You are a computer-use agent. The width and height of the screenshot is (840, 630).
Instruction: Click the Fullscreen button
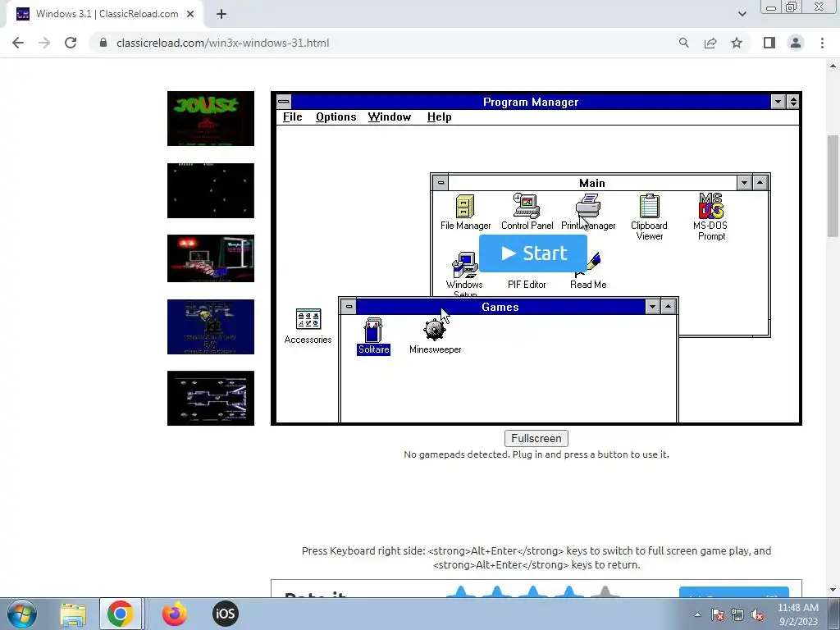536,438
